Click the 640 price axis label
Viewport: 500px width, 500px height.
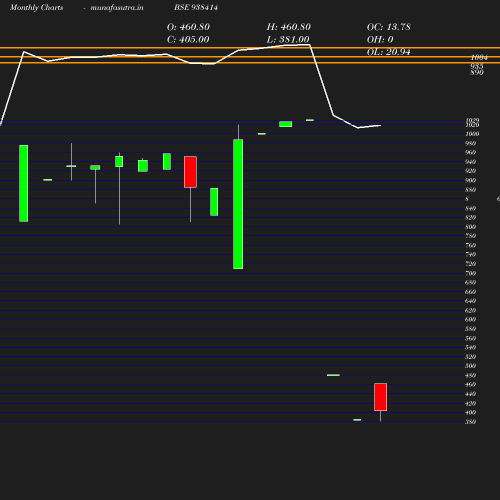point(470,301)
